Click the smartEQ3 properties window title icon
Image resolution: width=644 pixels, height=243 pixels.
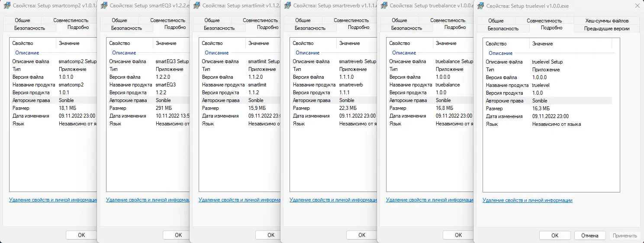(103, 6)
